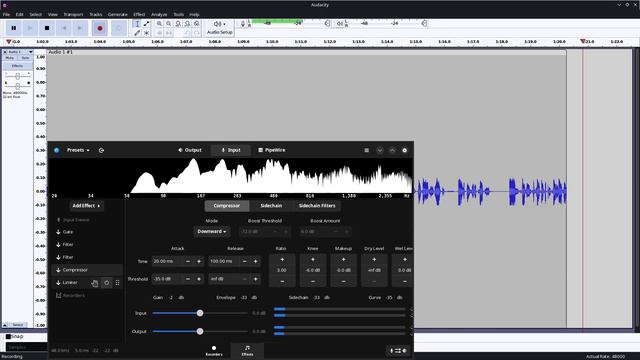The image size is (640, 360).
Task: Switch to the Sidechain Filters tab
Action: pyautogui.click(x=317, y=206)
